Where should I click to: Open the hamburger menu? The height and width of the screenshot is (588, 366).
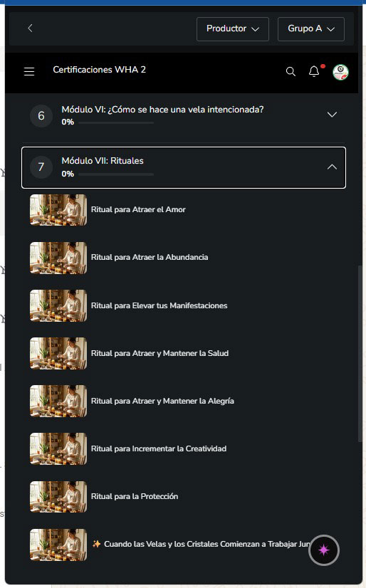click(x=29, y=71)
